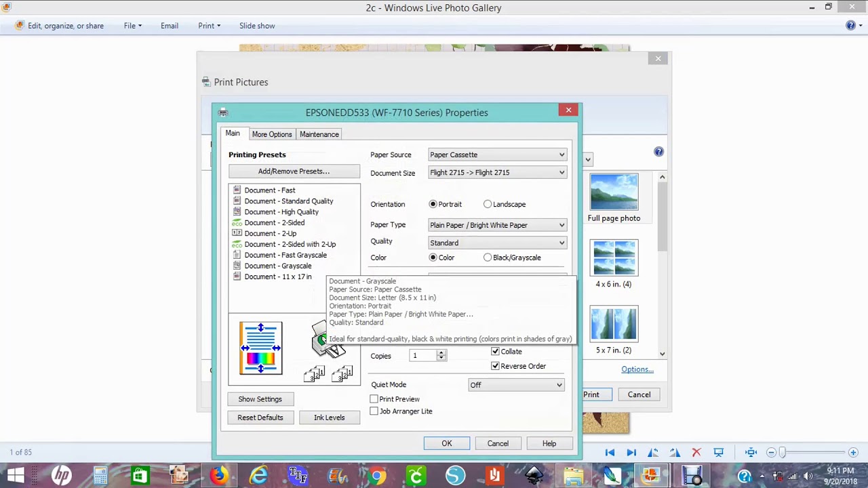Image resolution: width=868 pixels, height=488 pixels.
Task: Launch Firefox from taskbar
Action: (x=218, y=476)
